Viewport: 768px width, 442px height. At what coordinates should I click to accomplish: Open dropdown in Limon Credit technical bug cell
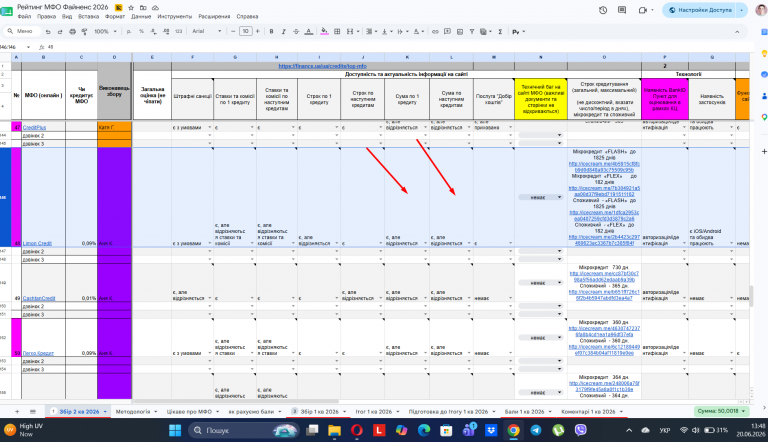[559, 197]
